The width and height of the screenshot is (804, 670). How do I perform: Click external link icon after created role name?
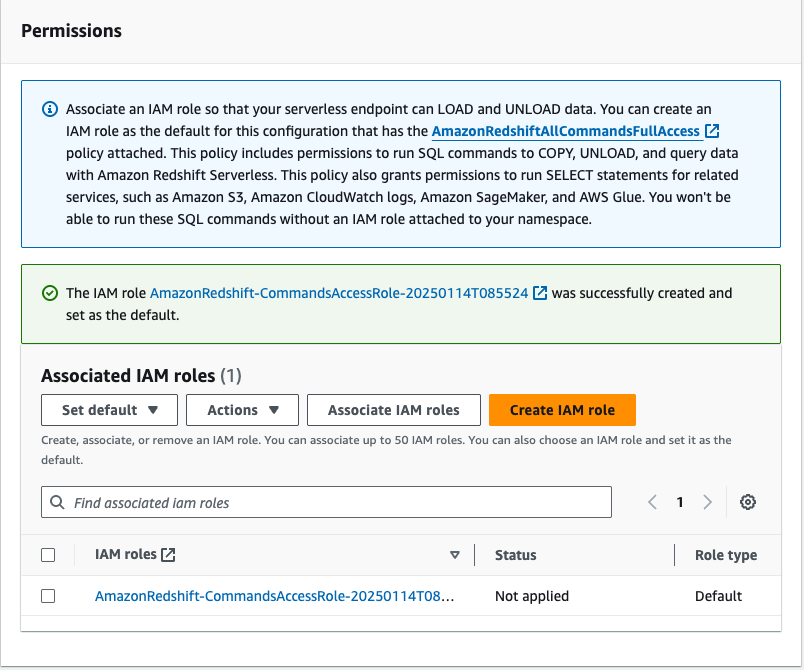click(540, 294)
